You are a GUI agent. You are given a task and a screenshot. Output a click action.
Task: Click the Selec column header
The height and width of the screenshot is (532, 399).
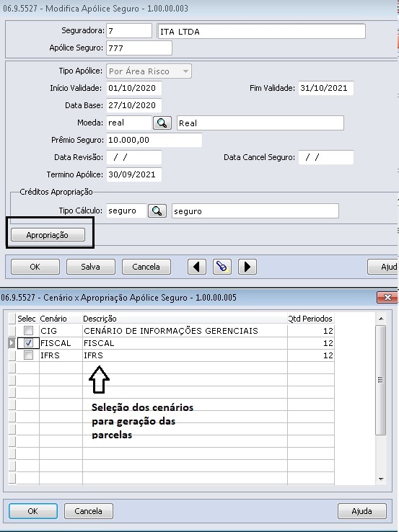click(27, 319)
